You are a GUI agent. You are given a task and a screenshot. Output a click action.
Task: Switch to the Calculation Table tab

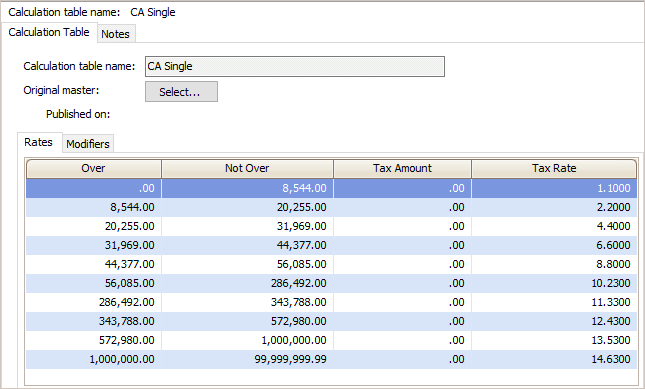coord(49,32)
